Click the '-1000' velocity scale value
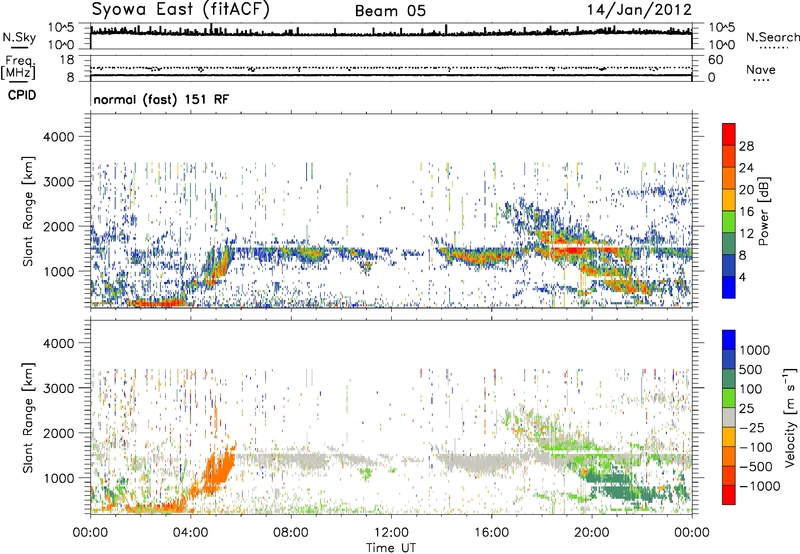This screenshot has height=554, width=800. click(759, 486)
